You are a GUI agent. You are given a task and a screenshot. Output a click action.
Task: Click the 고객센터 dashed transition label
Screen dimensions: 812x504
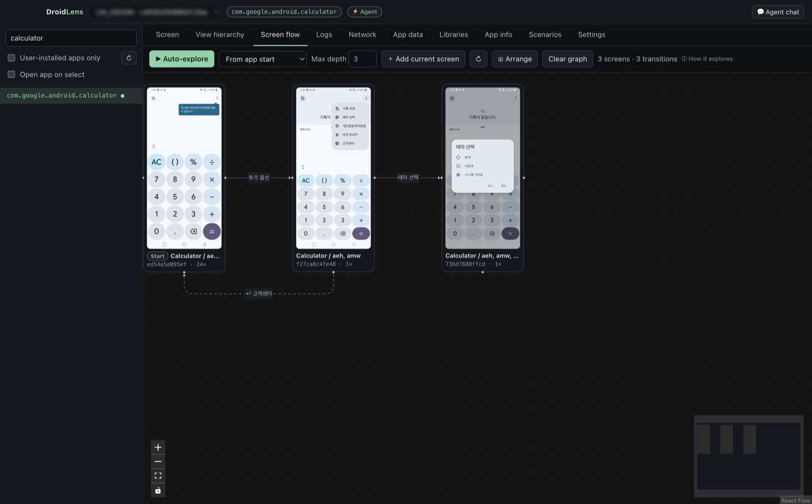(x=259, y=293)
